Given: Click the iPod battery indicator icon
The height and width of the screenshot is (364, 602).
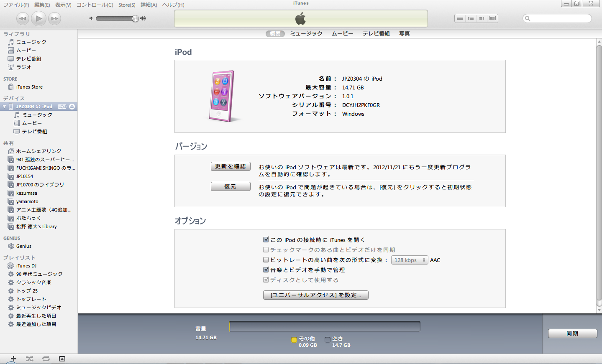Looking at the screenshot, I should tap(62, 107).
